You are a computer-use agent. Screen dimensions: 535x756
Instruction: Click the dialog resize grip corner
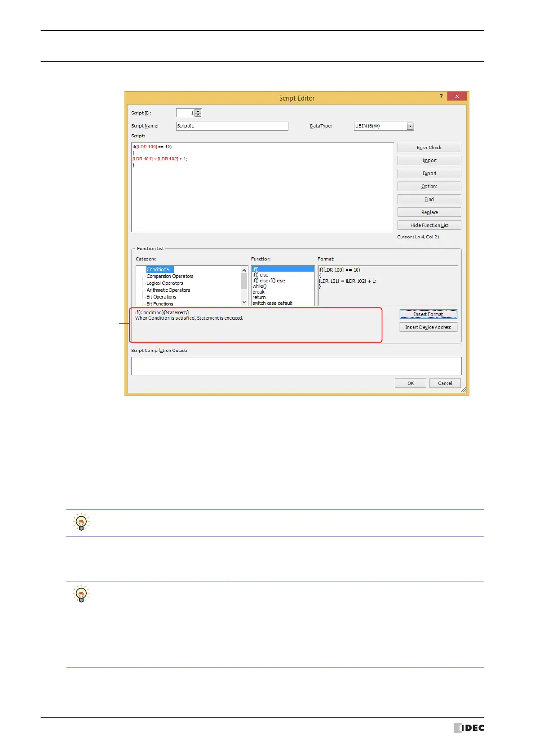click(464, 390)
